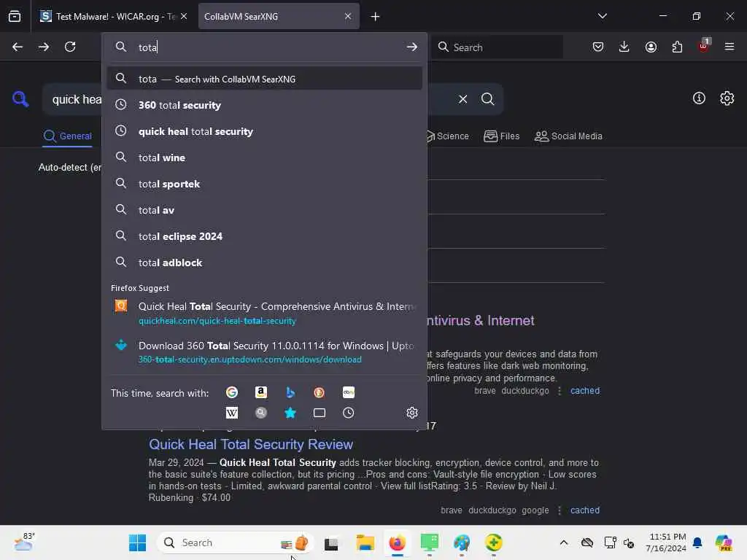Search this time with Bing

(x=290, y=392)
